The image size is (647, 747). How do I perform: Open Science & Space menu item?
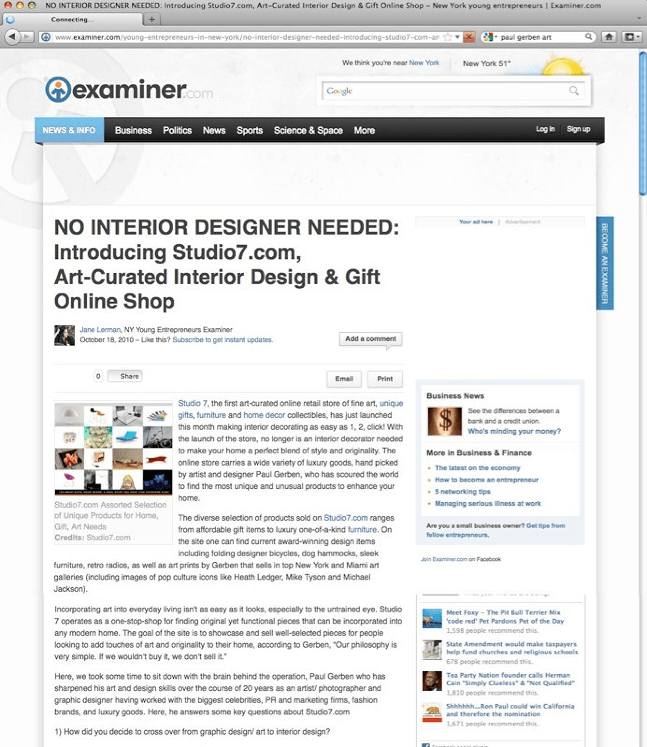[308, 131]
